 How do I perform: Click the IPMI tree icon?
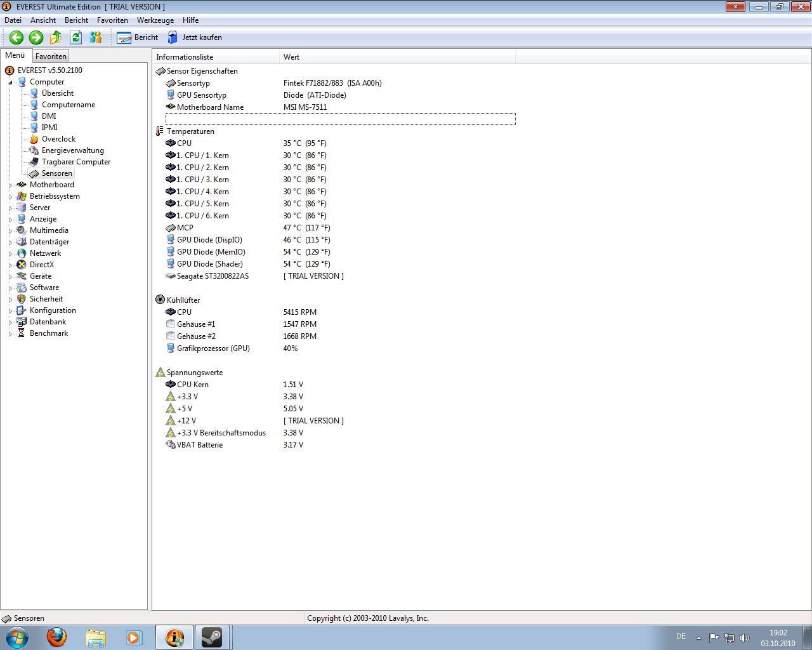click(34, 128)
